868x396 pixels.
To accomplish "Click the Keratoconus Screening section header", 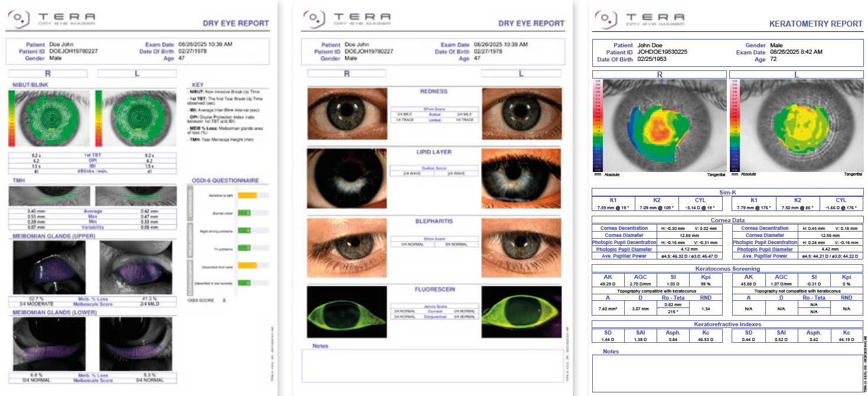I will coord(727,269).
